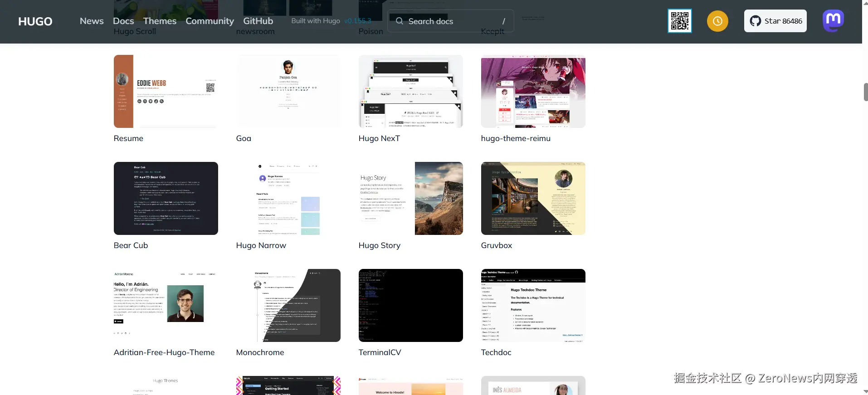The height and width of the screenshot is (395, 868).
Task: Click the Goa title link
Action: (x=244, y=138)
